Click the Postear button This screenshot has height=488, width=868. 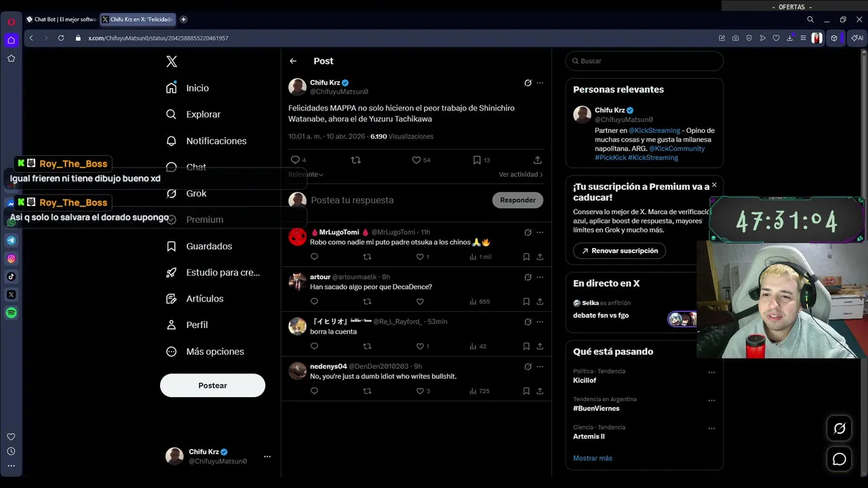tap(212, 386)
